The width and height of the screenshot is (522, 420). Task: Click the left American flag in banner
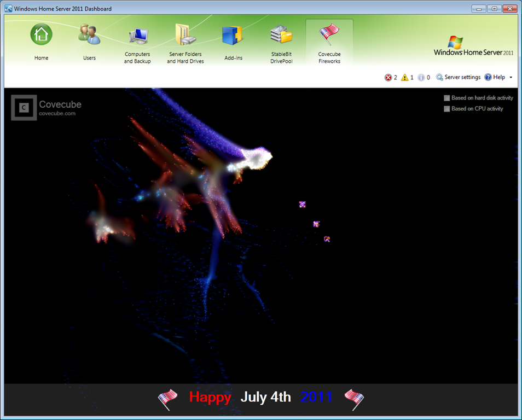click(x=167, y=399)
